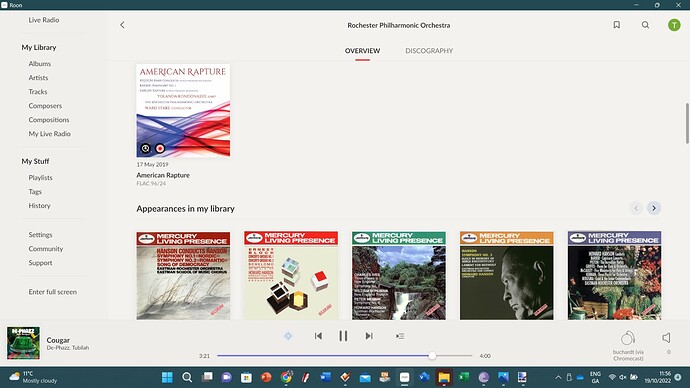The height and width of the screenshot is (388, 690).
Task: Open Chrome from the taskbar
Action: click(x=286, y=377)
